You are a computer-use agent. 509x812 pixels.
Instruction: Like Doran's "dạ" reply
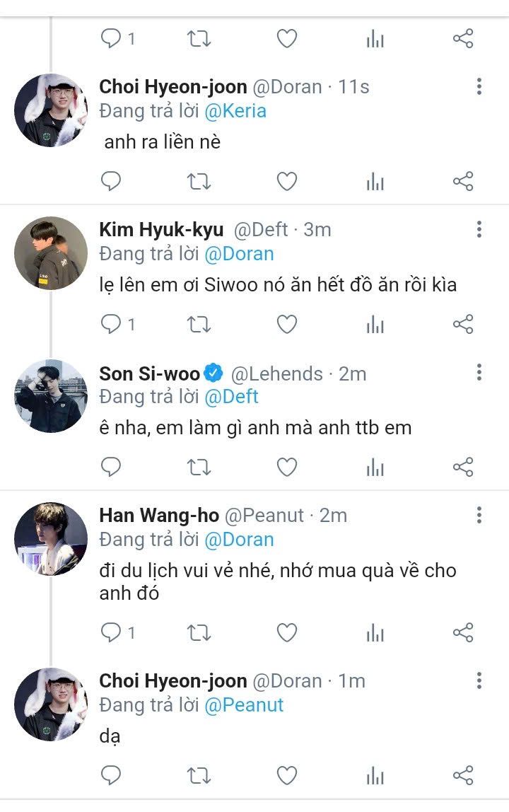click(286, 776)
